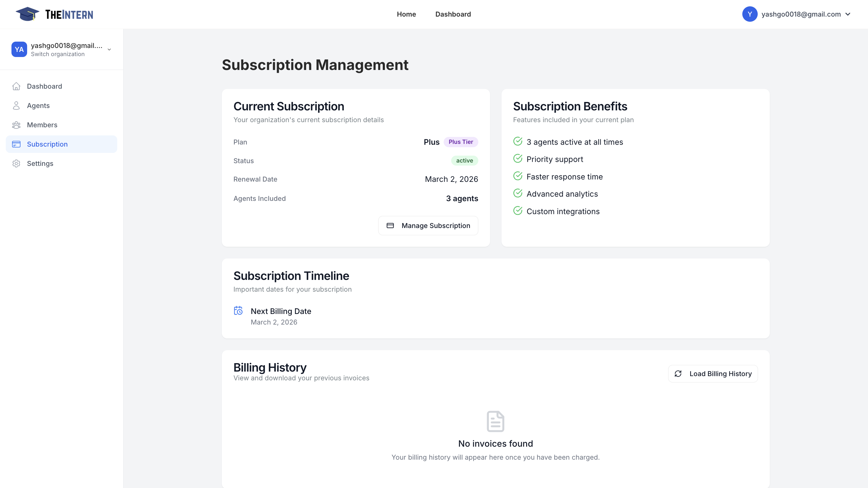This screenshot has width=868, height=488.
Task: Open the Switch organization chevron
Action: pos(109,49)
